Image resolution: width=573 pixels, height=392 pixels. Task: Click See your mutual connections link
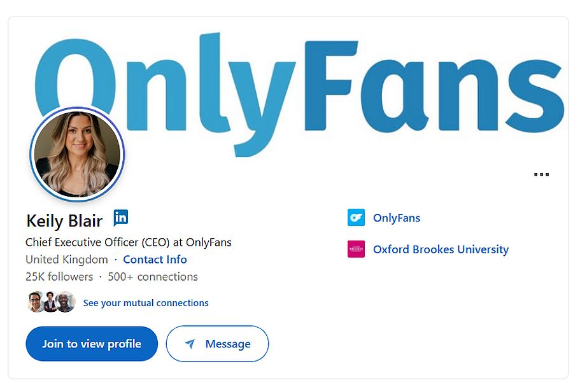(146, 303)
